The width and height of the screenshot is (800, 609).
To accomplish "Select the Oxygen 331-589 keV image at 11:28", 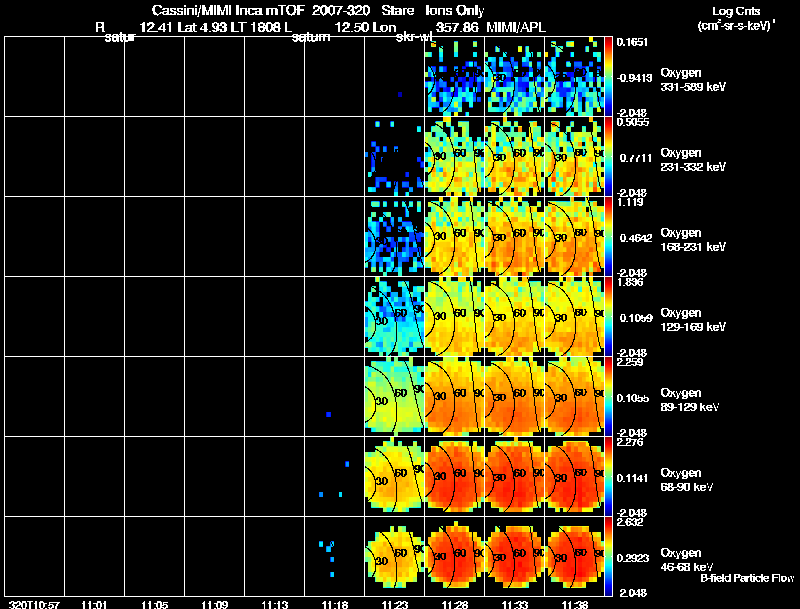I will pyautogui.click(x=454, y=77).
